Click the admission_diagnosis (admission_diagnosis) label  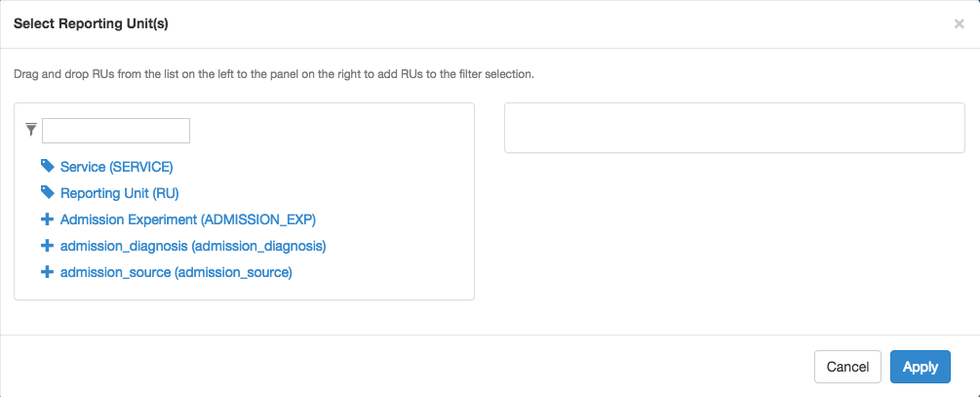pos(193,247)
